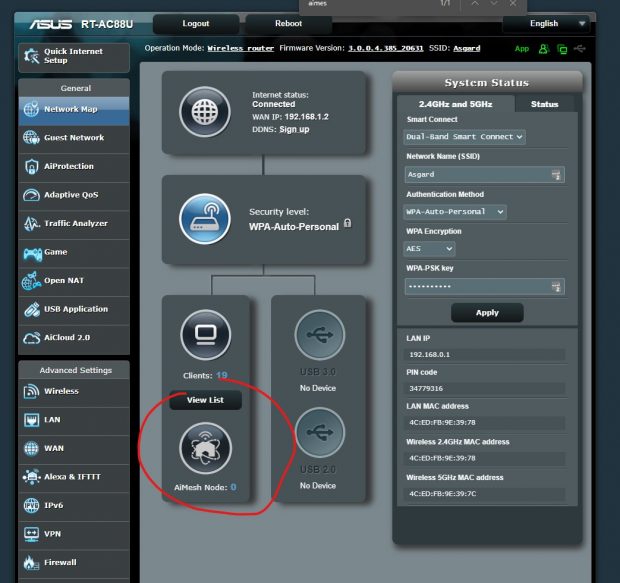Click the green user status icon in header
This screenshot has height=583, width=620.
[x=544, y=49]
